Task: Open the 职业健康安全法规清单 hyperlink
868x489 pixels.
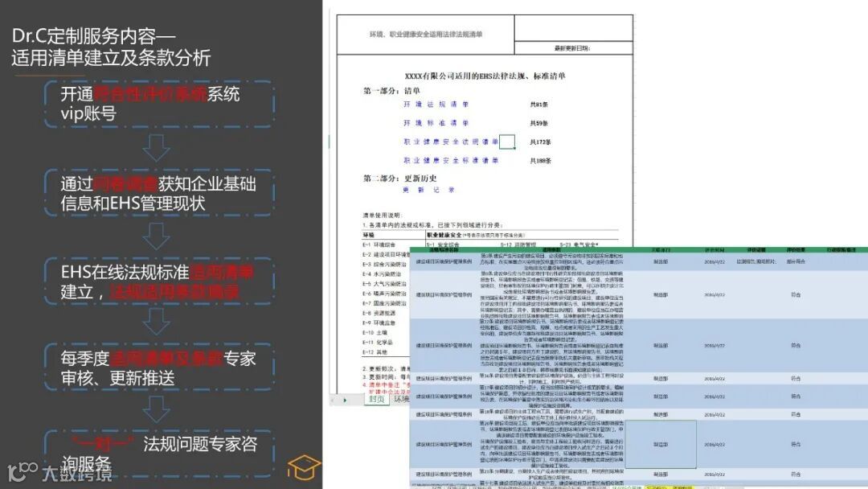Action: coord(451,142)
